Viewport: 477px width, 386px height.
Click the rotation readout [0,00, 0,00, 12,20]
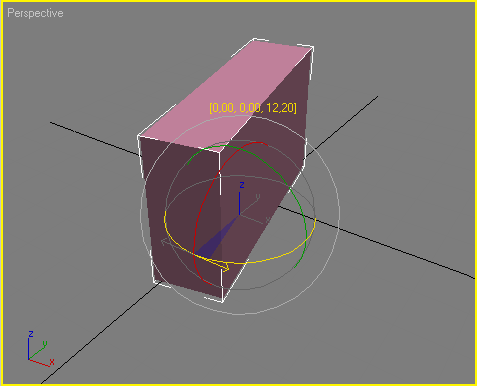pos(253,108)
